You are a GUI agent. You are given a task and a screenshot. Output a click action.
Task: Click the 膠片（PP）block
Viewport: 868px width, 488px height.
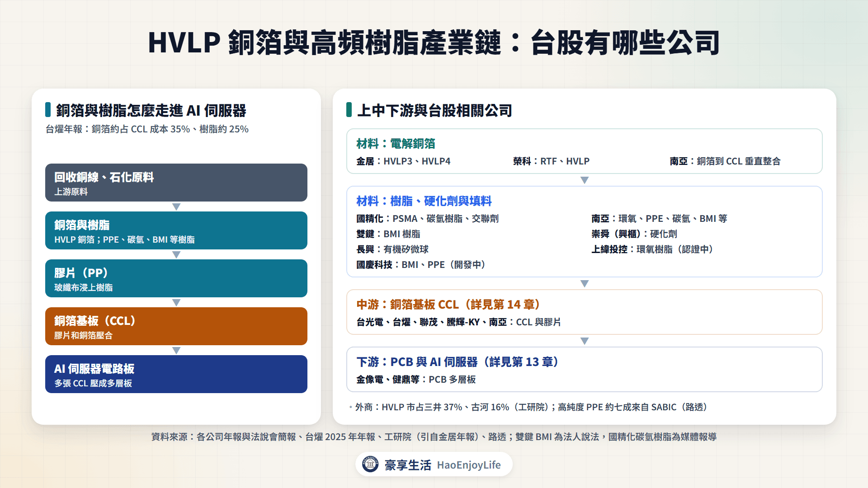click(x=176, y=278)
